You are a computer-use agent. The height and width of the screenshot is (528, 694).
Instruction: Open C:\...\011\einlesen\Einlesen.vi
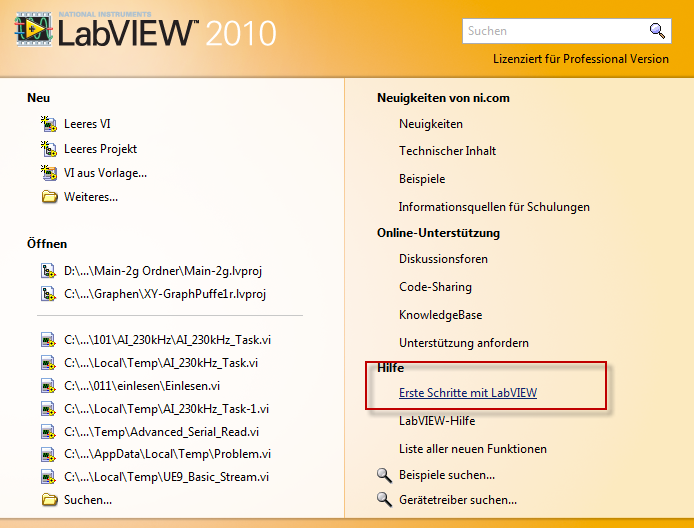point(142,386)
